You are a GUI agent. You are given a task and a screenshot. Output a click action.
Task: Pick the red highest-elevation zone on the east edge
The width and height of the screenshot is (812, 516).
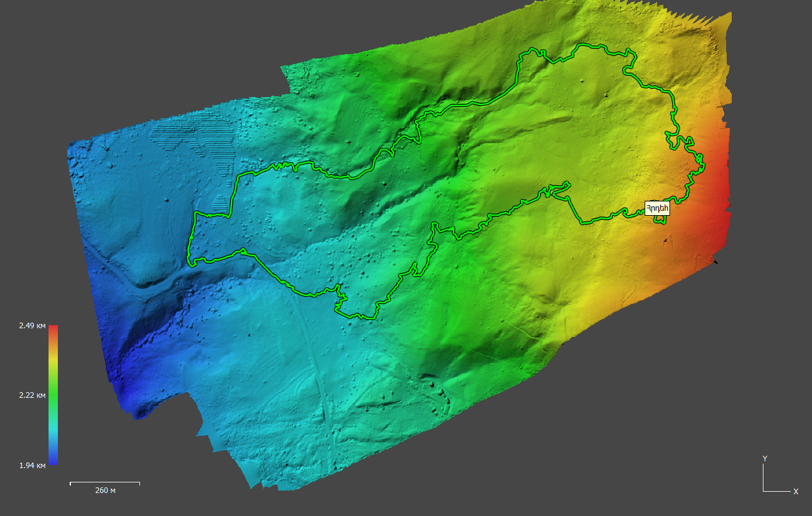[717, 199]
